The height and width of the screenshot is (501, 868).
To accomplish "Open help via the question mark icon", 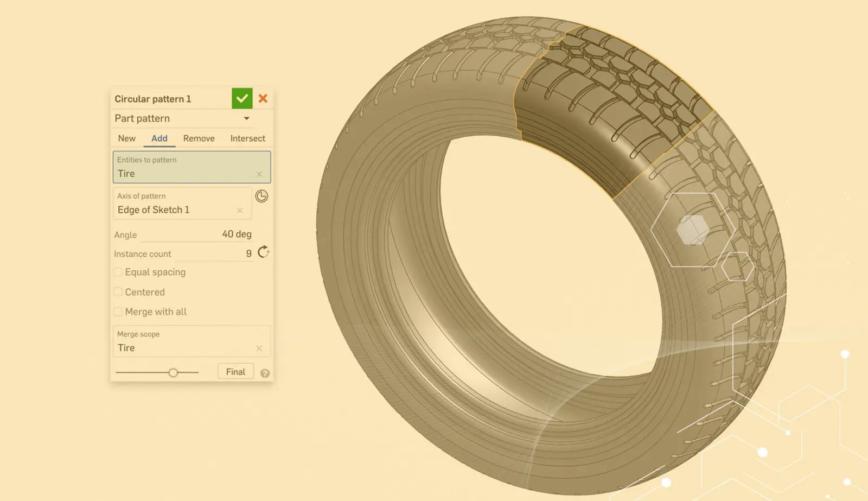I will pos(265,373).
